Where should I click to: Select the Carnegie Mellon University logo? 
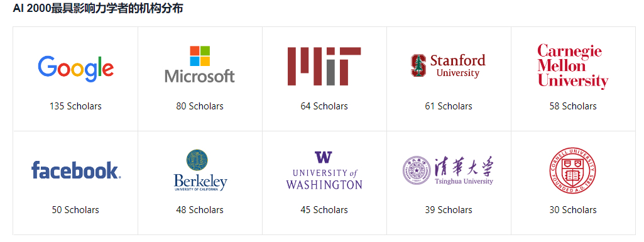pos(572,66)
